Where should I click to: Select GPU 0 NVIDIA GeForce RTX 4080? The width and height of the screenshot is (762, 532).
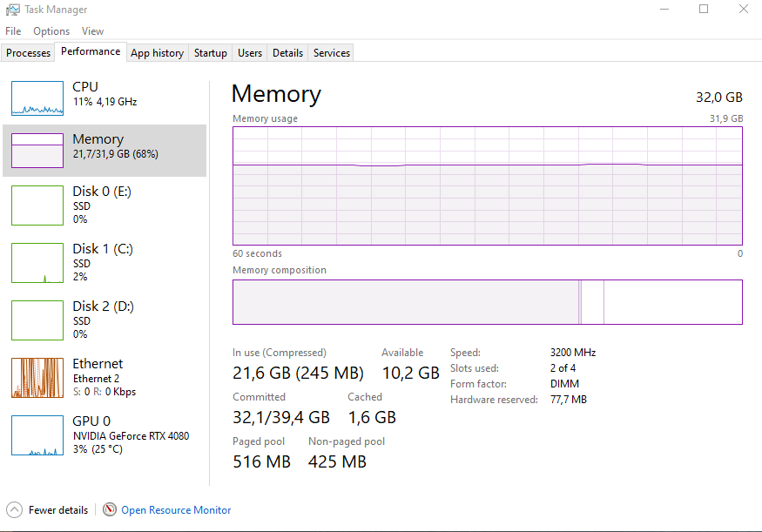pyautogui.click(x=130, y=435)
